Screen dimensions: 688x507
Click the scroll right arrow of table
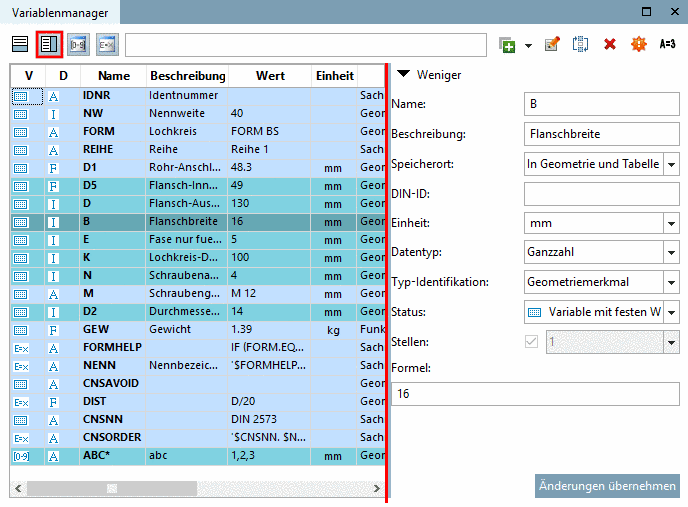point(376,488)
